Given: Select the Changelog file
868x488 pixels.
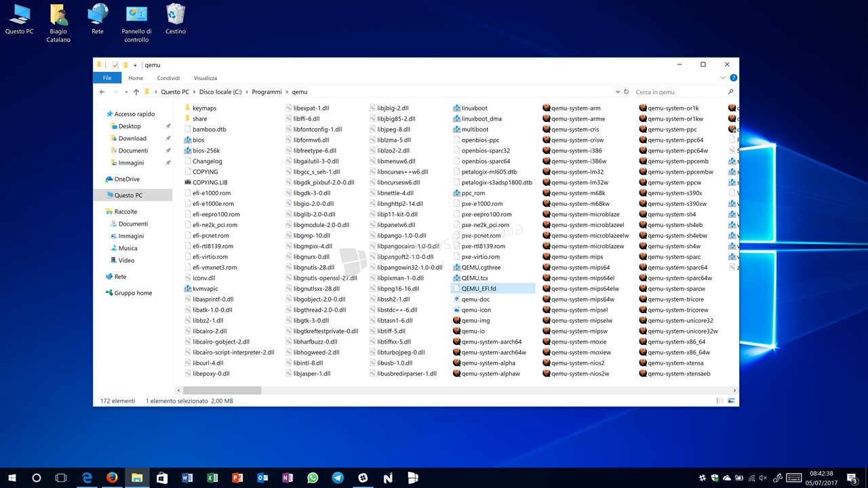Looking at the screenshot, I should 208,161.
